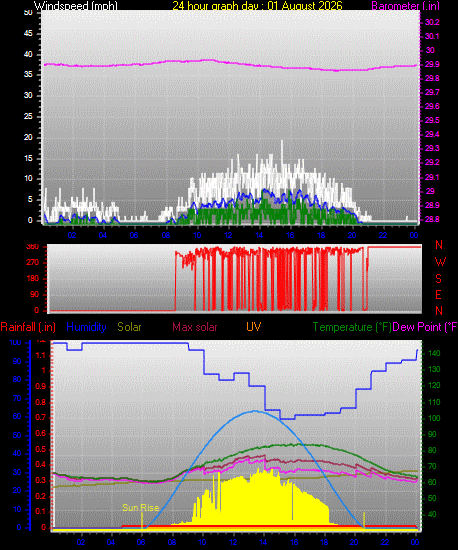The height and width of the screenshot is (550, 458).
Task: Click the S compass label
Action: click(438, 279)
